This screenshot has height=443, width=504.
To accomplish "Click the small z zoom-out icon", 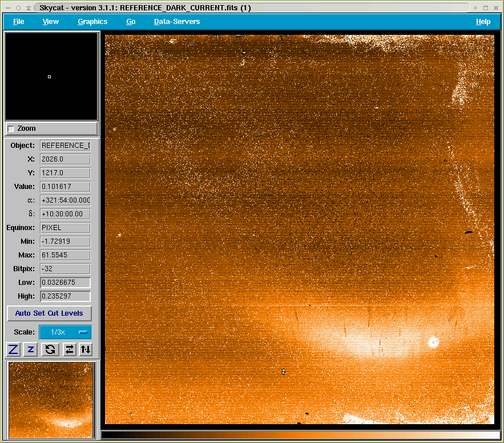I will coord(31,349).
